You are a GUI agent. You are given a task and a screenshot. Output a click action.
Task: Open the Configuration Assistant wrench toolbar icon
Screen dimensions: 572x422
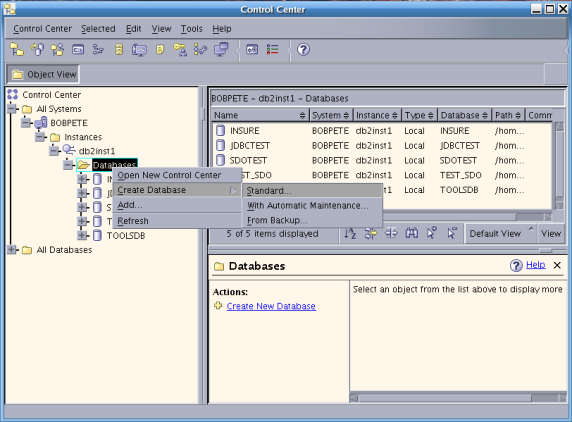click(200, 49)
